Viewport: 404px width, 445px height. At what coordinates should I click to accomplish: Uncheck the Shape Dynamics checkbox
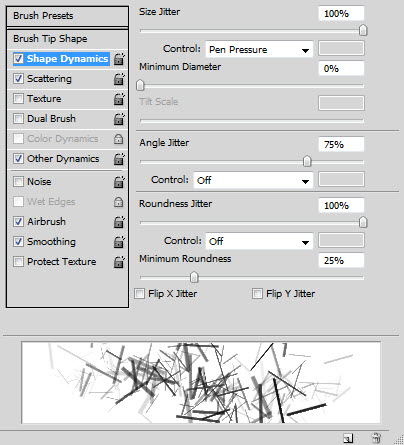pos(18,59)
